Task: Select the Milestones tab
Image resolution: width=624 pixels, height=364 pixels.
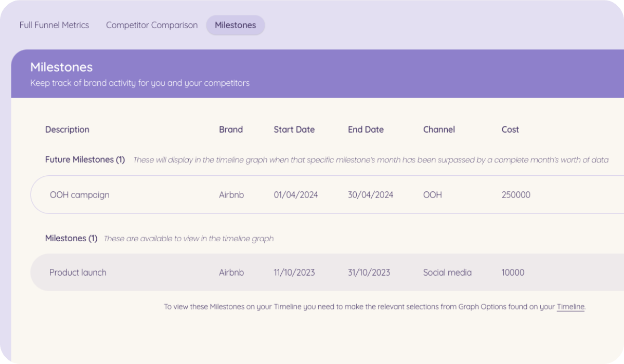Action: [x=235, y=25]
